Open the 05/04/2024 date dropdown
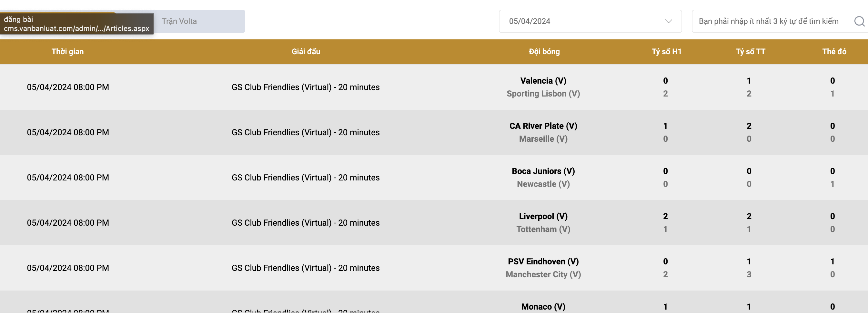The height and width of the screenshot is (317, 868). click(x=590, y=21)
